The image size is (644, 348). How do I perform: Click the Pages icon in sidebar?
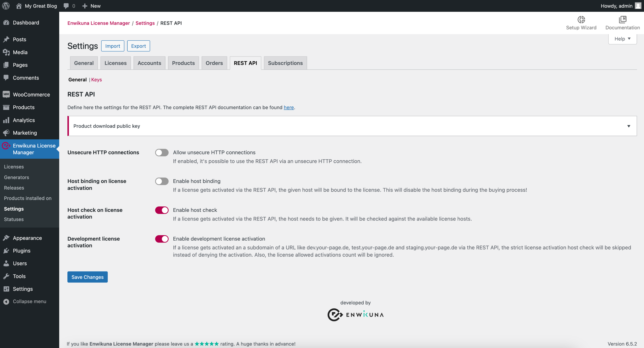click(x=6, y=65)
